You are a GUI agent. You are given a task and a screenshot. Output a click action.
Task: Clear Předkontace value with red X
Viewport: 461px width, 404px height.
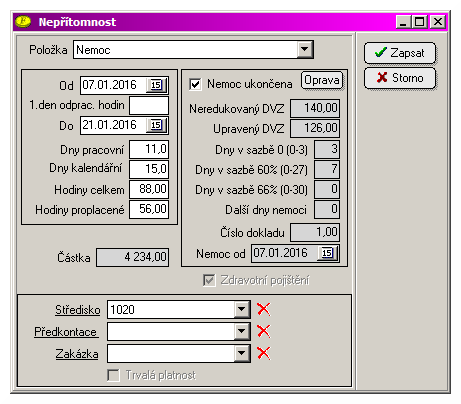[264, 331]
